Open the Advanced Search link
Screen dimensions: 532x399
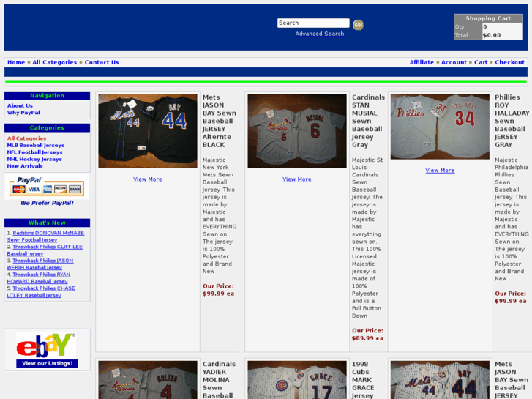(320, 34)
